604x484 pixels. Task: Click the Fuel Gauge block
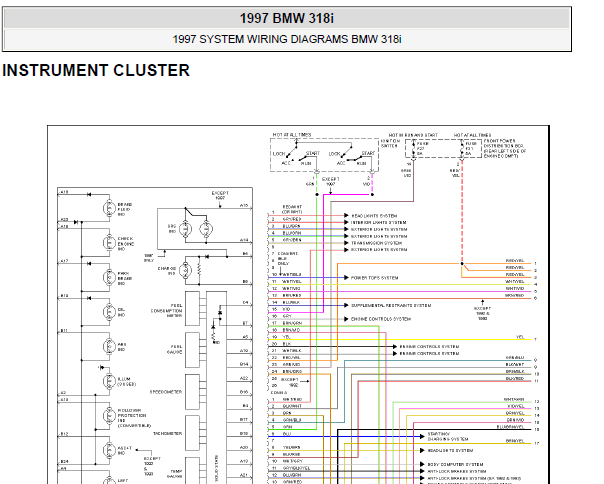[193, 350]
